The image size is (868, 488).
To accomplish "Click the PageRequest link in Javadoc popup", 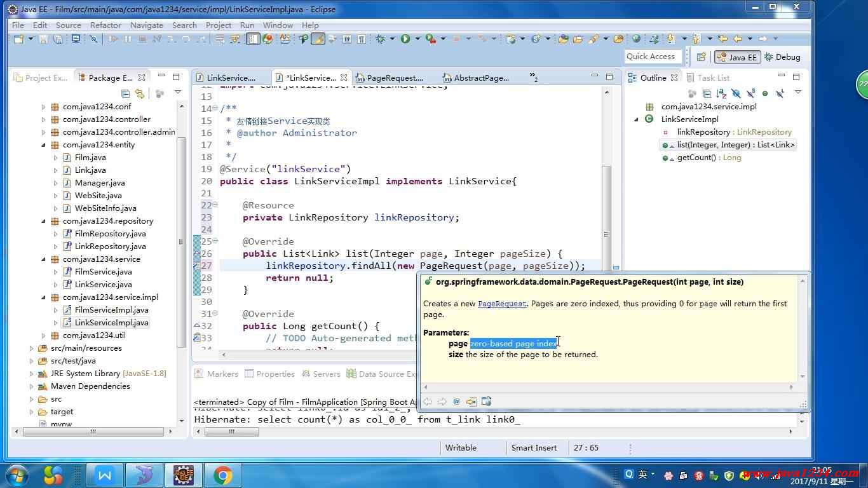I will click(x=502, y=304).
